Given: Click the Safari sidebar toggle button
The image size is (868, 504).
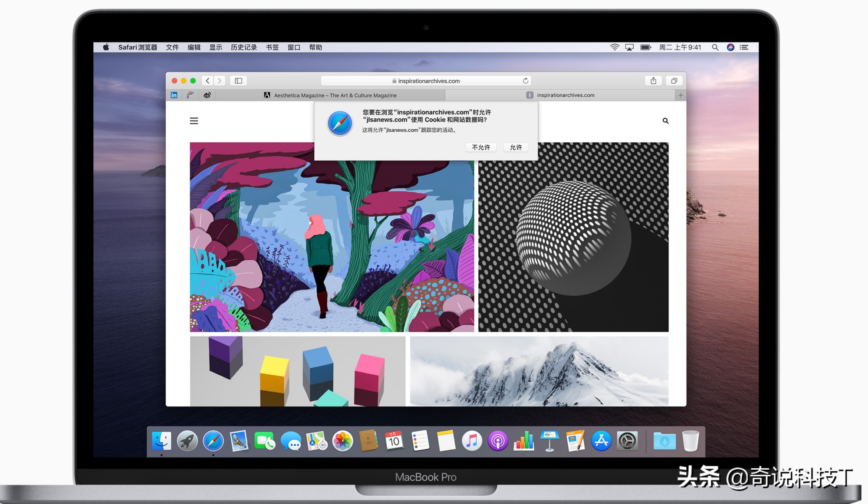Looking at the screenshot, I should [238, 81].
